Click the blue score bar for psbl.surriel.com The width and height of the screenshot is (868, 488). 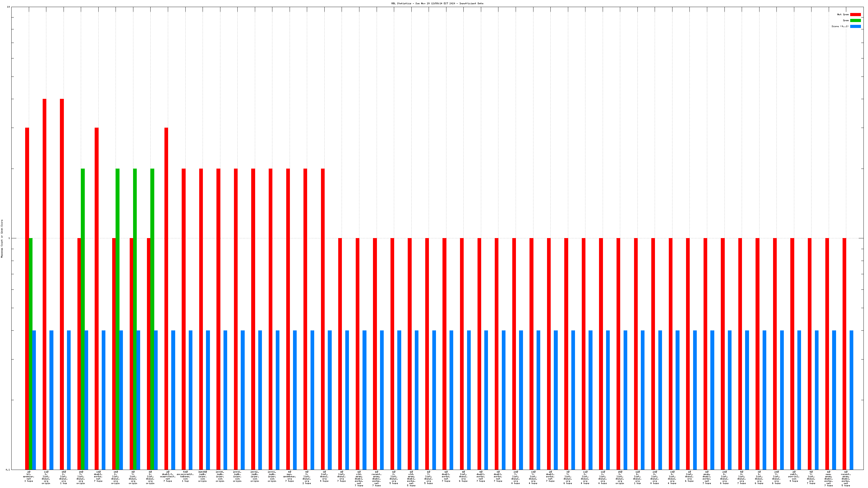[799, 400]
